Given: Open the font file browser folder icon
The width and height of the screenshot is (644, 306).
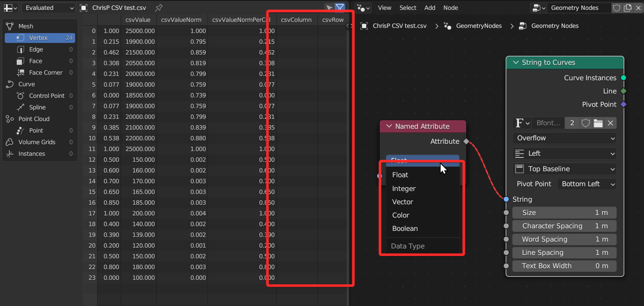Looking at the screenshot, I should click(x=598, y=123).
